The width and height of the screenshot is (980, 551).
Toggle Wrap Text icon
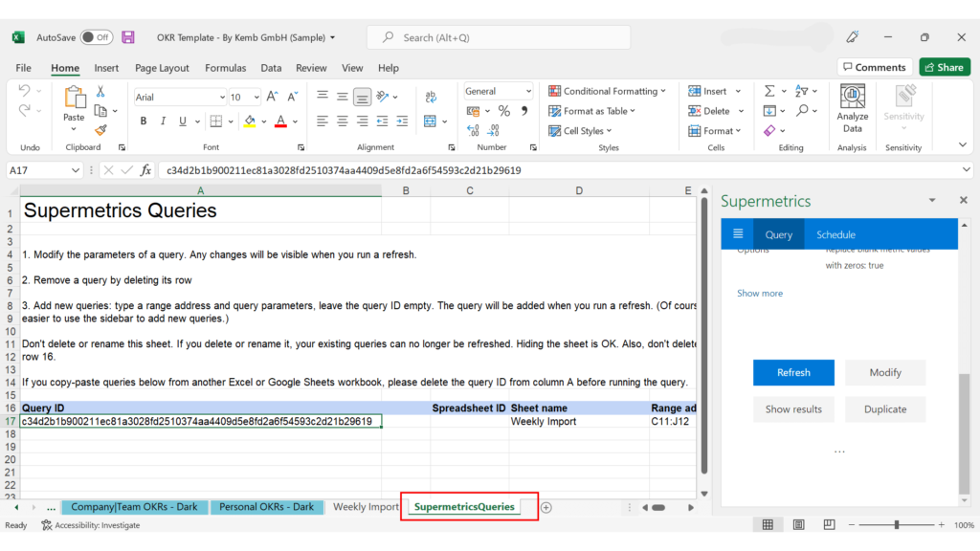(x=431, y=97)
